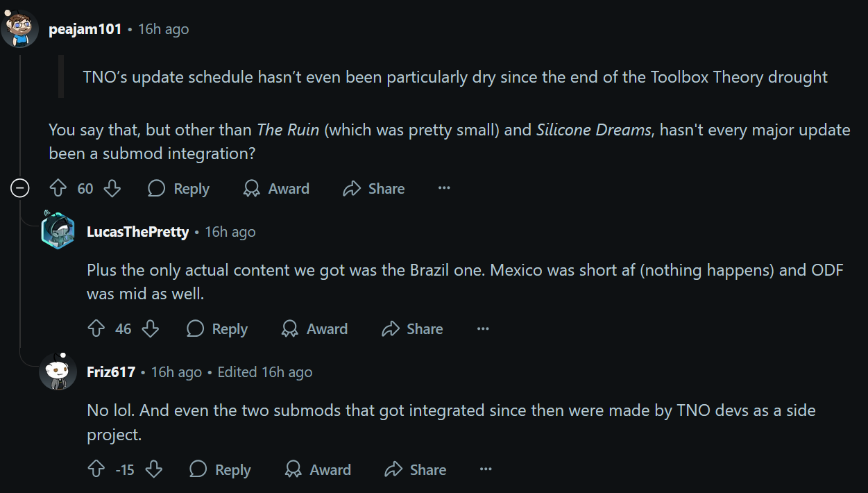Upvote LucasThePretty's comment
Screen dimensions: 868x493
(x=96, y=328)
